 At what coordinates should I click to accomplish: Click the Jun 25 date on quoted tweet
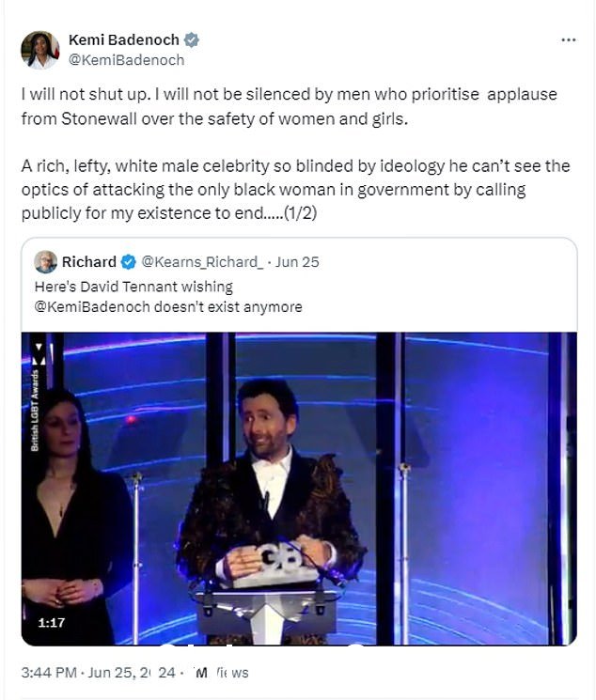(x=297, y=261)
